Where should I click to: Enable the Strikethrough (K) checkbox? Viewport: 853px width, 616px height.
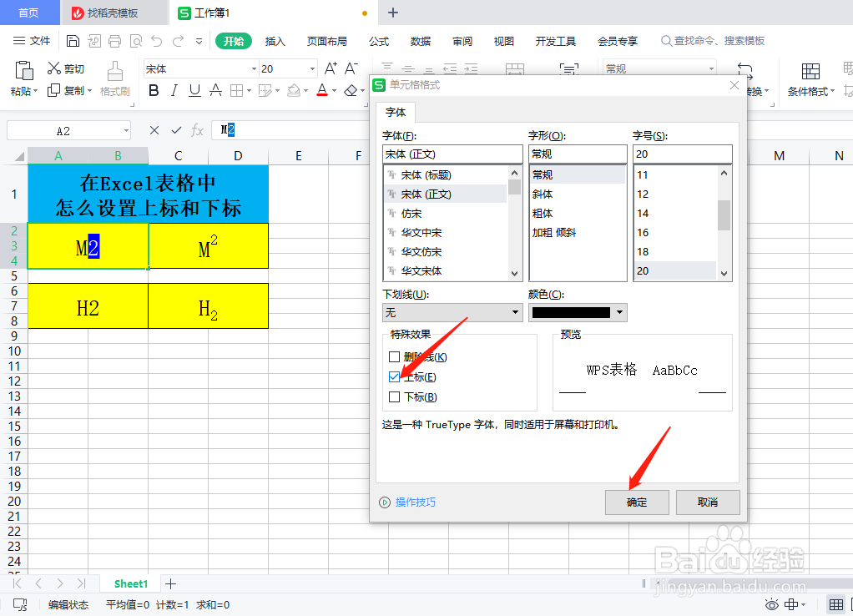[x=395, y=357]
